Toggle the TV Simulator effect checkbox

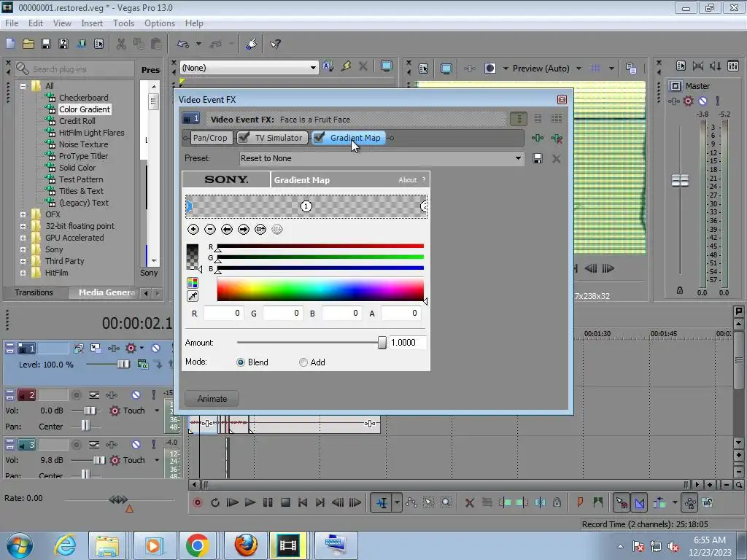point(244,138)
